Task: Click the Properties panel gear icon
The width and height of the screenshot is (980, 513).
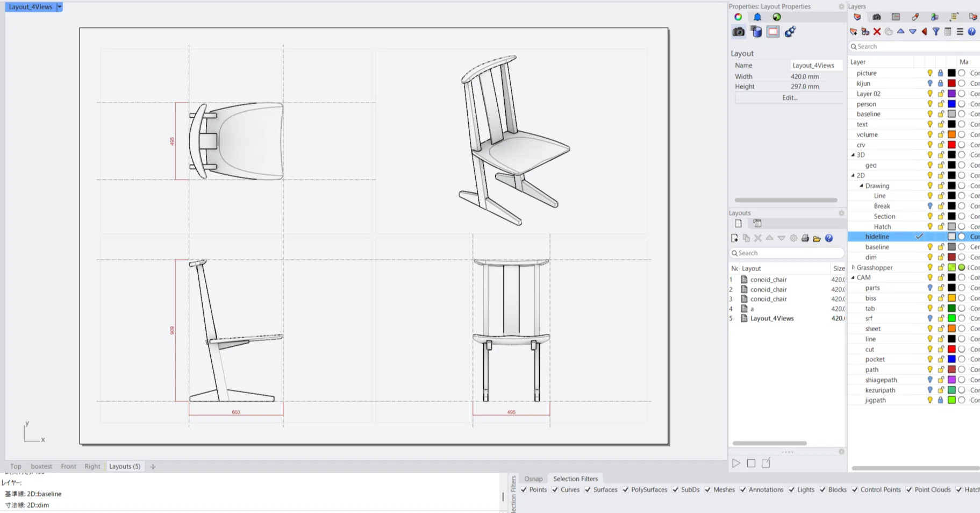Action: (x=841, y=6)
